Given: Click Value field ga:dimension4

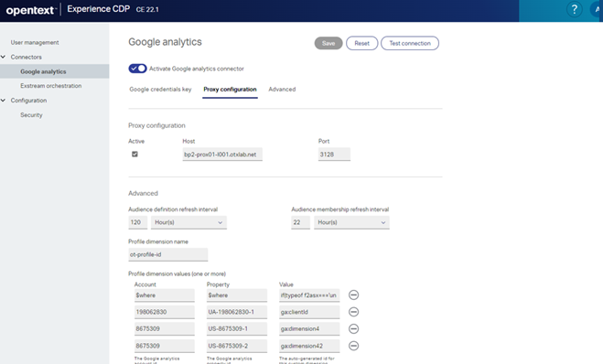Looking at the screenshot, I should coord(309,328).
